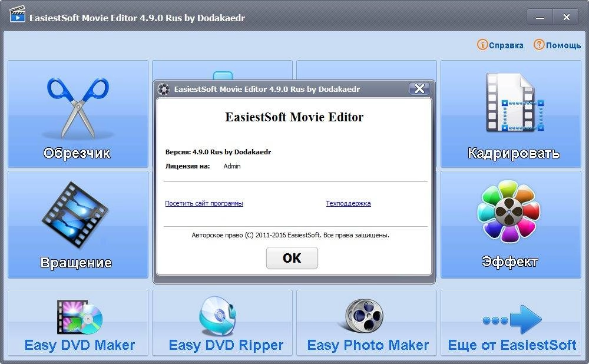Image resolution: width=589 pixels, height=364 pixels.
Task: Close the main Movie Editor window
Action: (x=566, y=17)
